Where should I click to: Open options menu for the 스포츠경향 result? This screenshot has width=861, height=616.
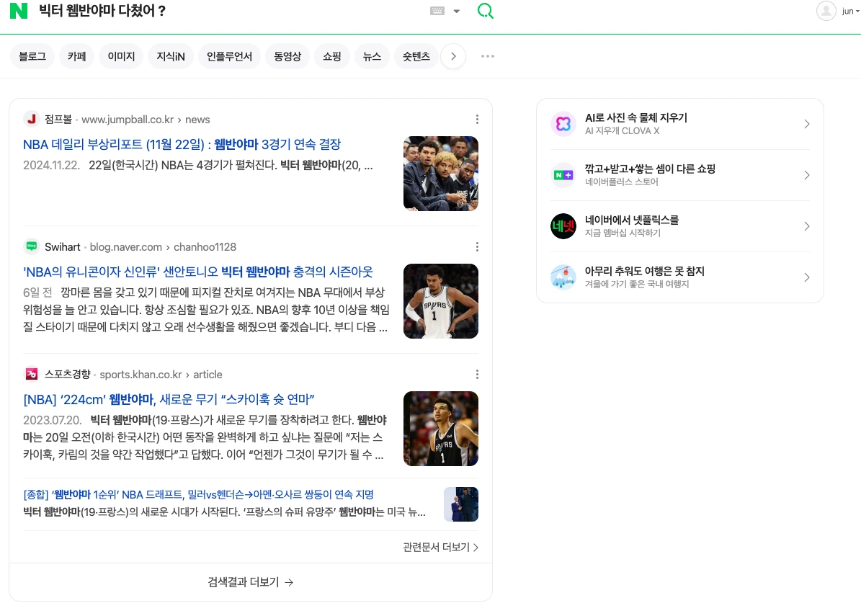point(477,374)
